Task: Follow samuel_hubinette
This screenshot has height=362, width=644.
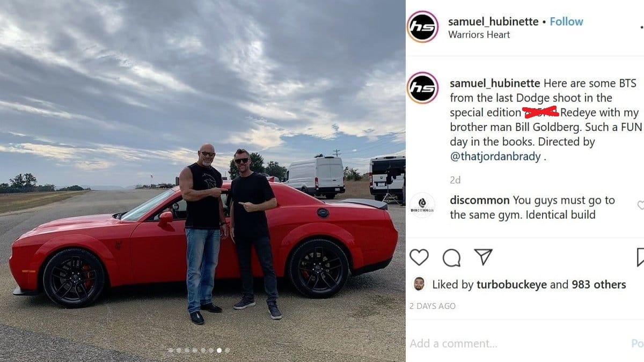Action: (566, 21)
